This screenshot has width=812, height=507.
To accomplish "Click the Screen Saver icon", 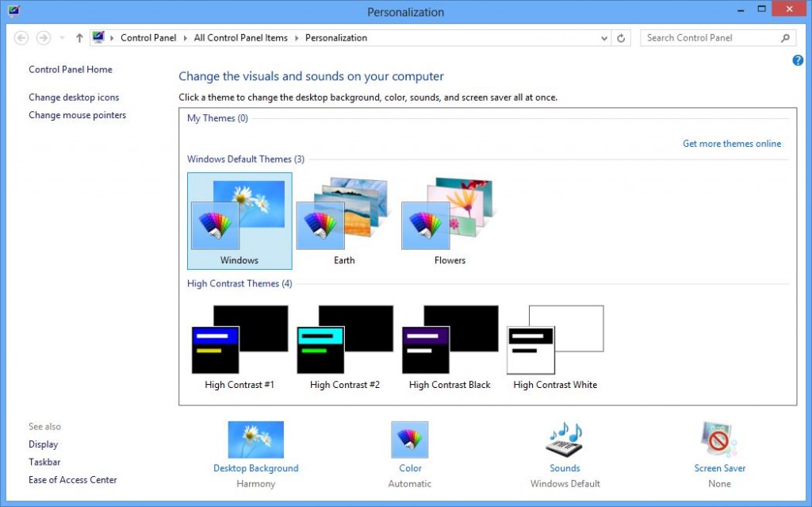I will click(x=719, y=440).
